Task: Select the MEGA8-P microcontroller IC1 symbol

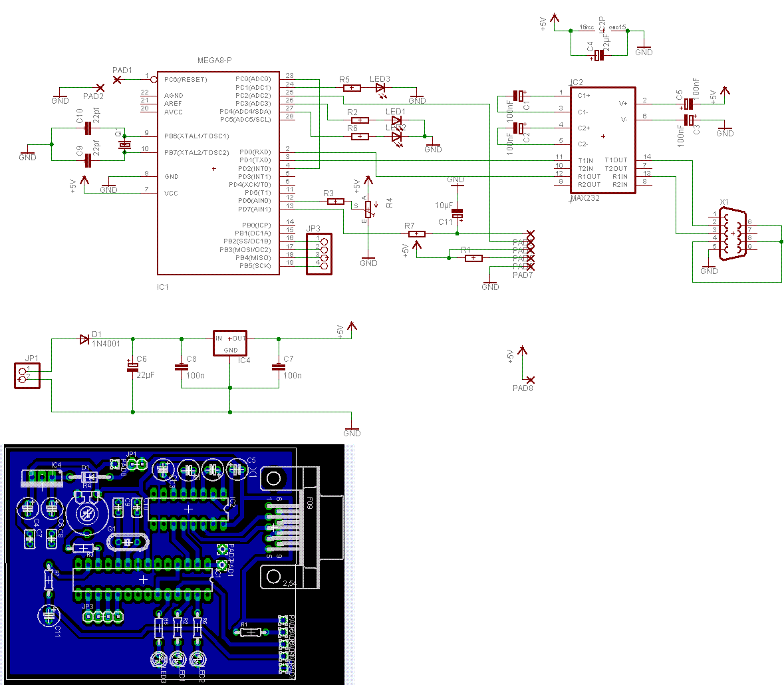Action: pyautogui.click(x=219, y=173)
